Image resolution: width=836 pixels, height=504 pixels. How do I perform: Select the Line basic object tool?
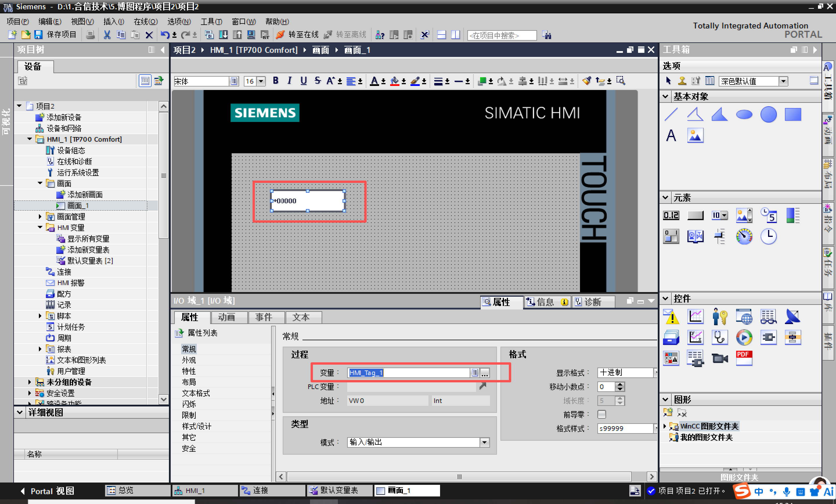pos(671,114)
